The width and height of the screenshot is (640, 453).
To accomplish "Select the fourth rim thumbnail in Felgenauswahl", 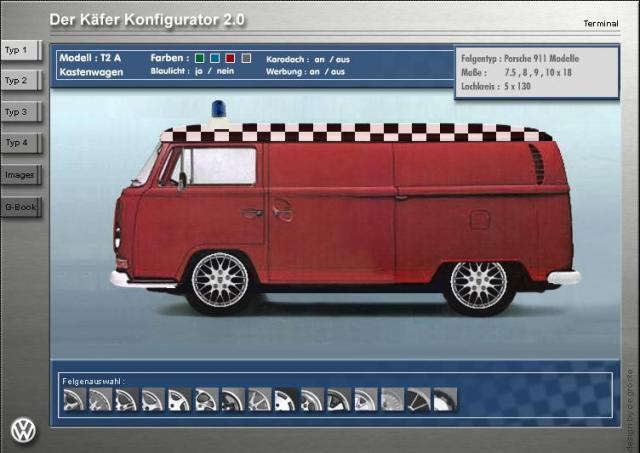I will point(153,399).
